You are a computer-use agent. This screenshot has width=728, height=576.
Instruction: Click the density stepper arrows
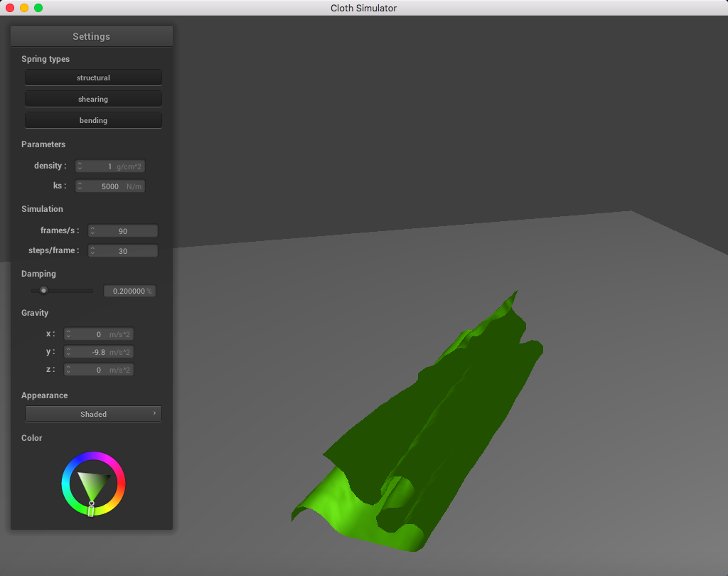click(80, 166)
